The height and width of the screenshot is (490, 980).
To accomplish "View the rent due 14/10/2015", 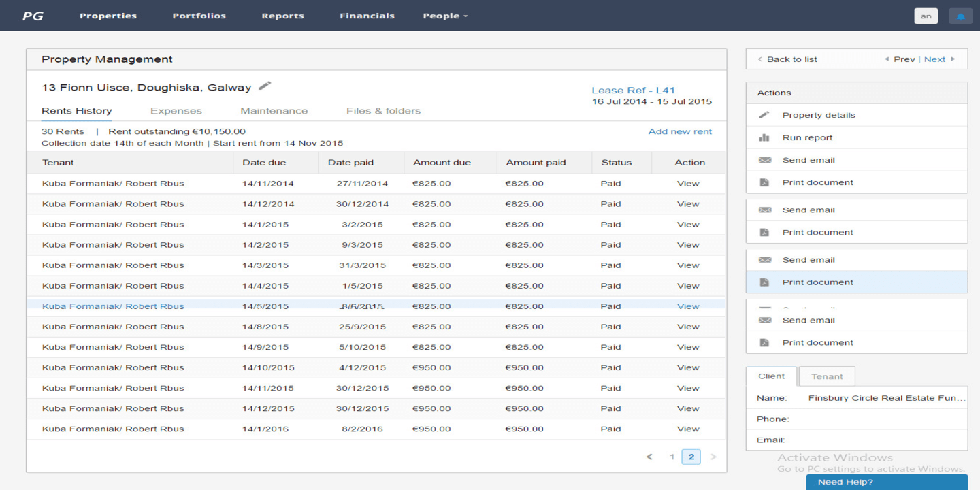I will (688, 367).
